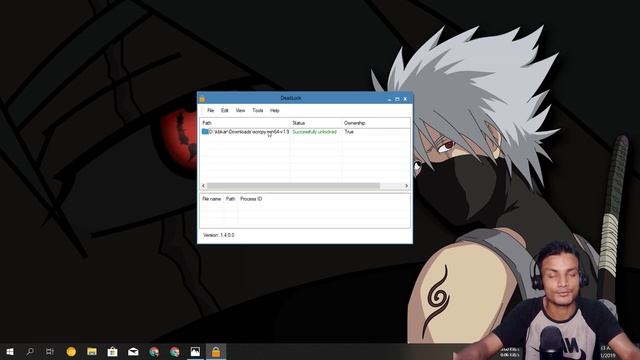This screenshot has width=640, height=360.
Task: Click the 'Successfully unlocked' status cell
Action: pyautogui.click(x=314, y=132)
